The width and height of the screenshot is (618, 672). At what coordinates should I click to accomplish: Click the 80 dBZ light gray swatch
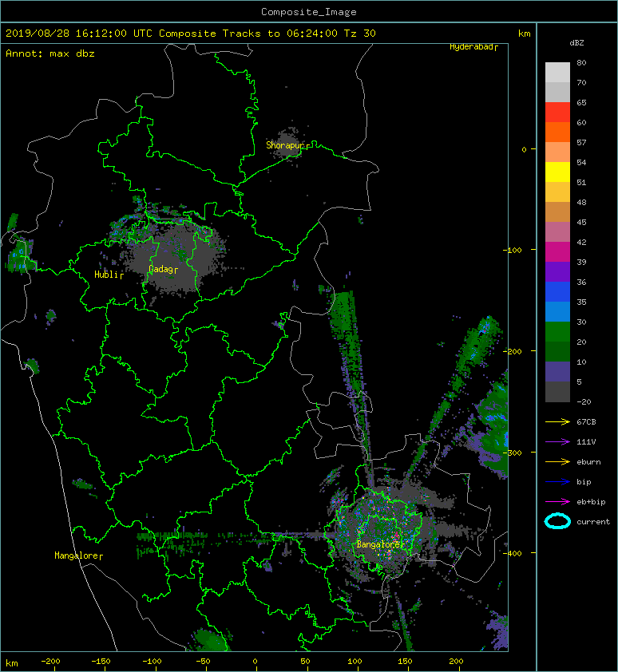pos(557,72)
